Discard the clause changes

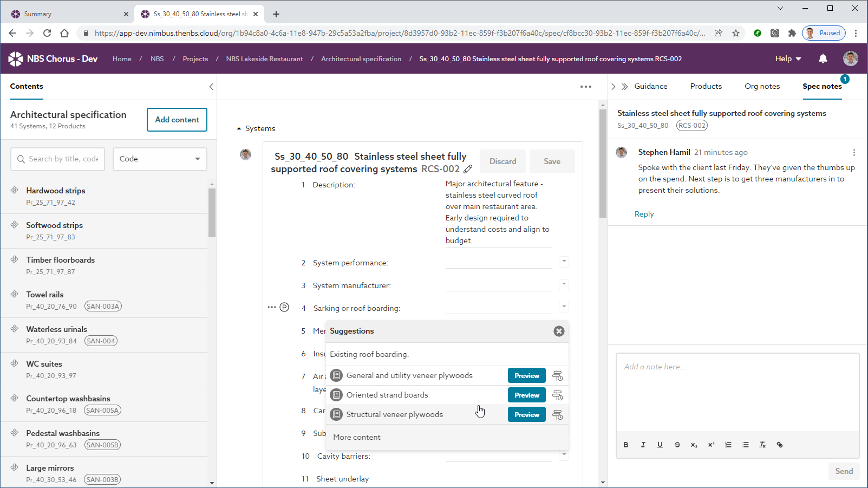click(x=502, y=161)
